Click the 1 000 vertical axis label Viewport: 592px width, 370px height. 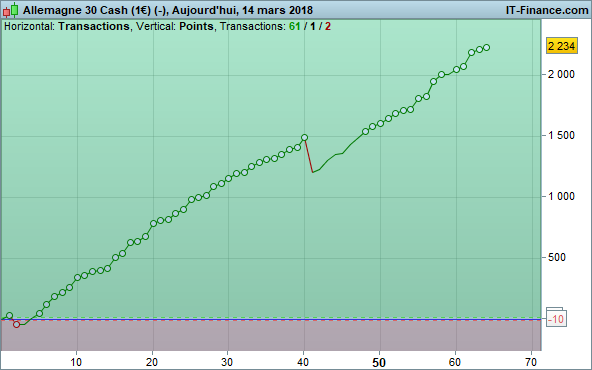(561, 196)
